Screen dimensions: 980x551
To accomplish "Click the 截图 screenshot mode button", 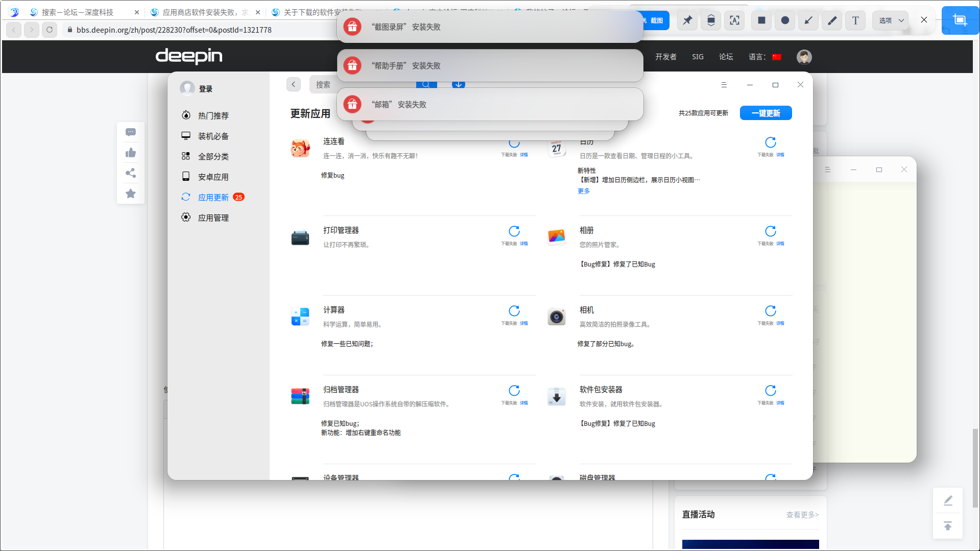I will click(x=655, y=20).
